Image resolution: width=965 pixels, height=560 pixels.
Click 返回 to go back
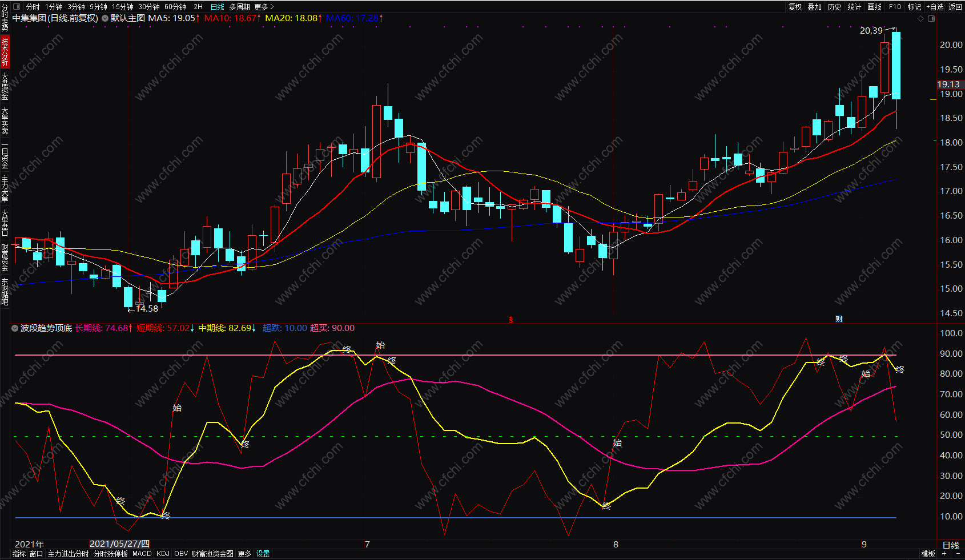(955, 7)
